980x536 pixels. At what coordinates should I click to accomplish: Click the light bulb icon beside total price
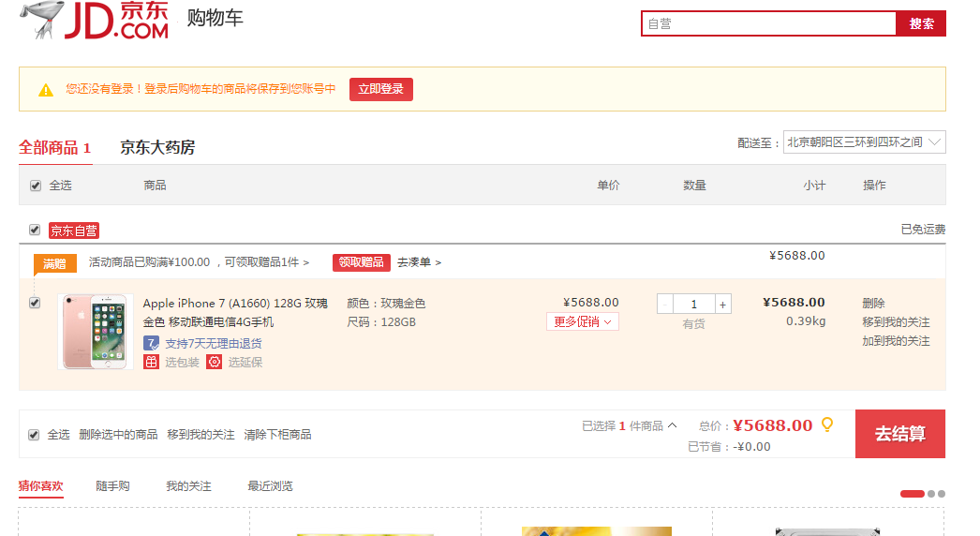pyautogui.click(x=827, y=425)
